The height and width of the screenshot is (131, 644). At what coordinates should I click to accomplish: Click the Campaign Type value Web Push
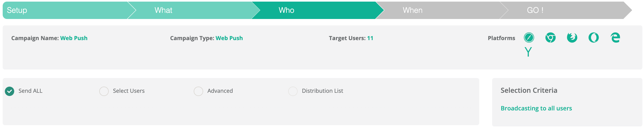point(229,38)
